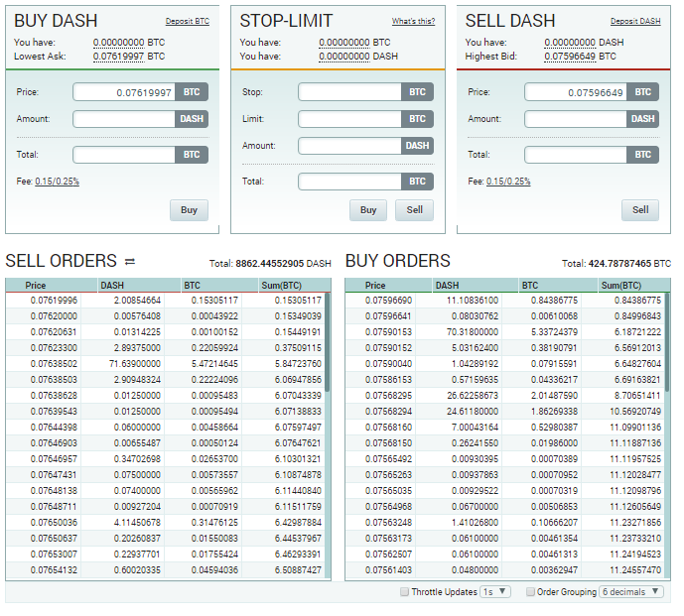Select sell order at price 0.07654132

pyautogui.click(x=166, y=569)
